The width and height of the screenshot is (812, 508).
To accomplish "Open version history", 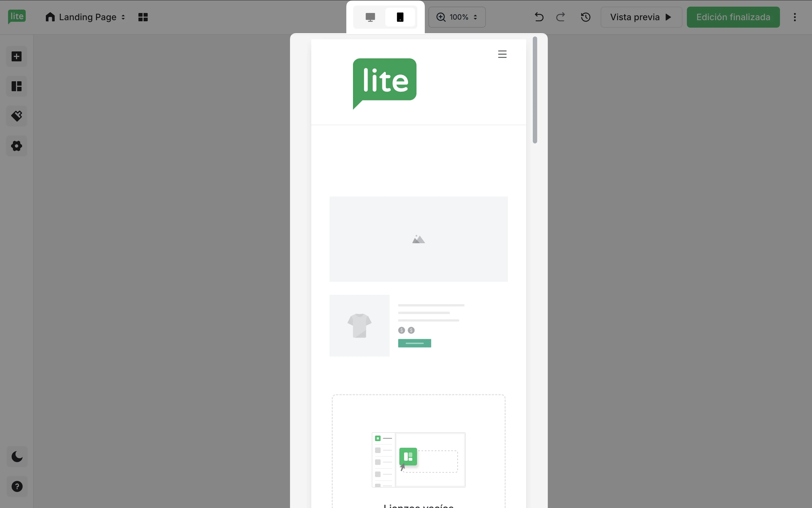I will click(x=586, y=17).
